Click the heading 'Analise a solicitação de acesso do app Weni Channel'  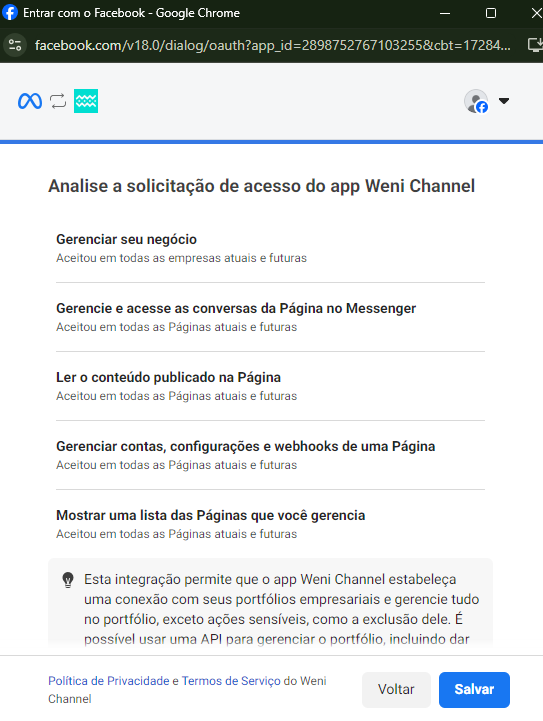coord(262,186)
